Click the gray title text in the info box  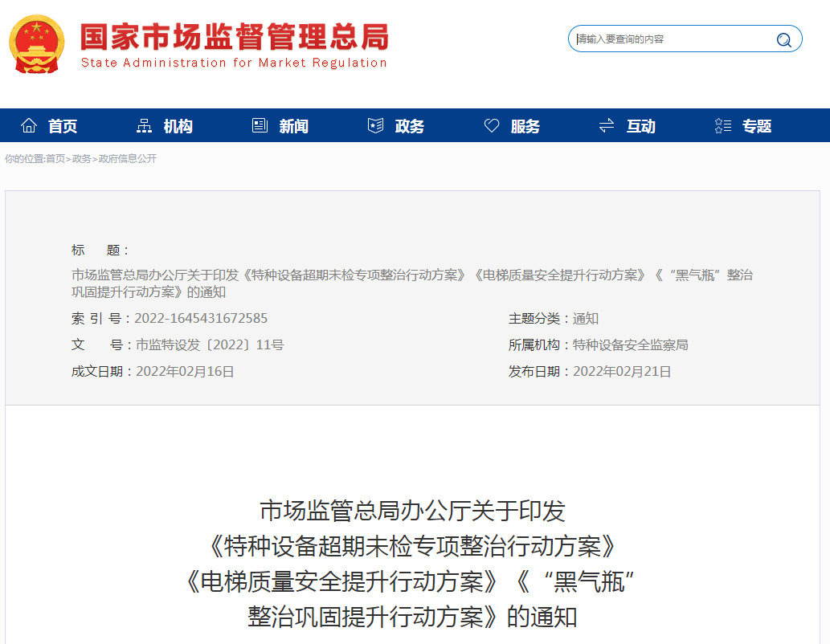pyautogui.click(x=412, y=283)
